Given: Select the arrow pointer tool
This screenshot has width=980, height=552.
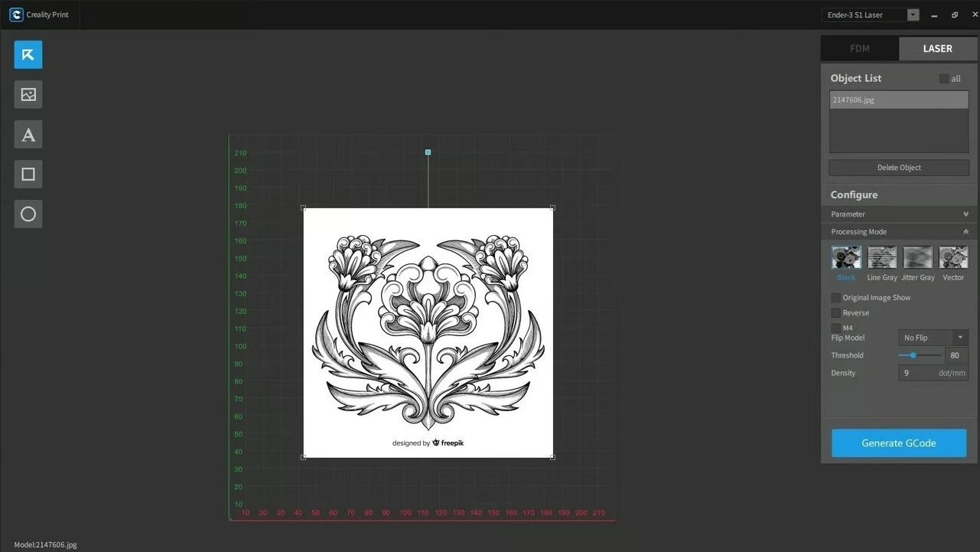Looking at the screenshot, I should pyautogui.click(x=28, y=55).
